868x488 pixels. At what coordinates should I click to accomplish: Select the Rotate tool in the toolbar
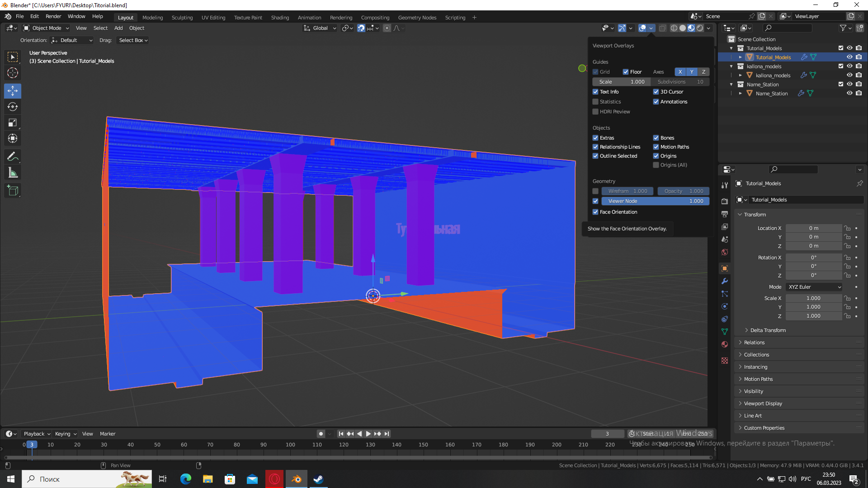click(x=13, y=107)
